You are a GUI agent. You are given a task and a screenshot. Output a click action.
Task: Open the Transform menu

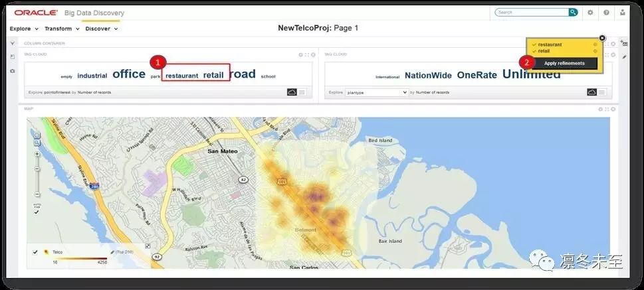point(62,29)
